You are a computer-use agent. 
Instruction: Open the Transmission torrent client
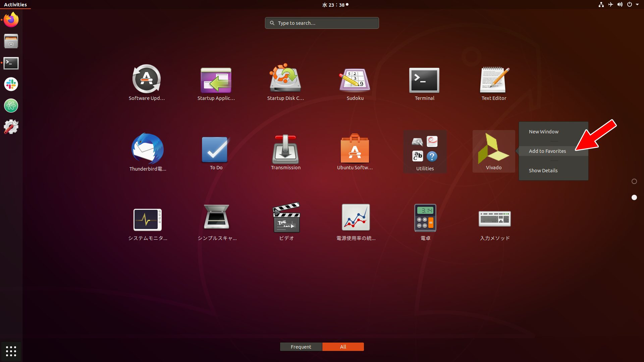(285, 150)
